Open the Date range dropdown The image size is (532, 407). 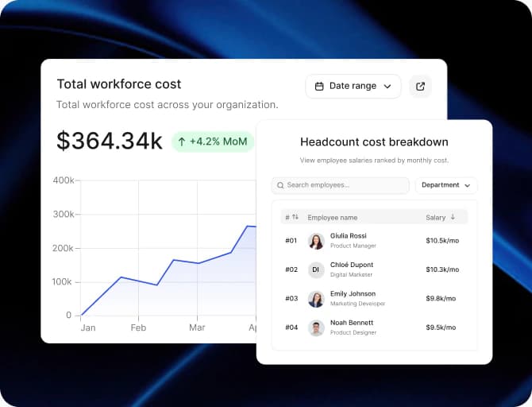click(353, 87)
